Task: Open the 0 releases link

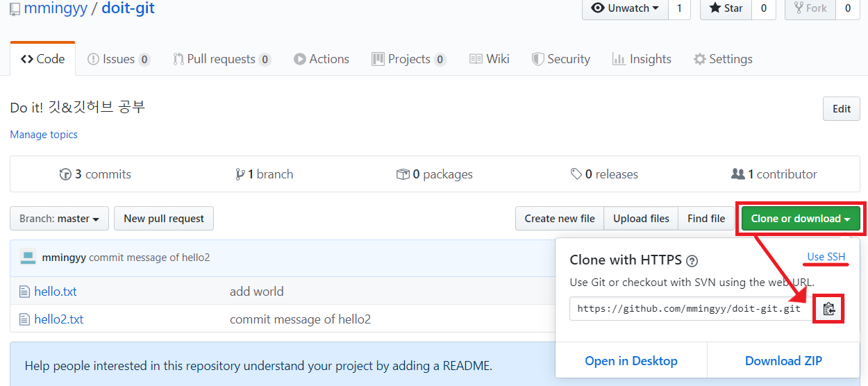Action: coord(604,174)
